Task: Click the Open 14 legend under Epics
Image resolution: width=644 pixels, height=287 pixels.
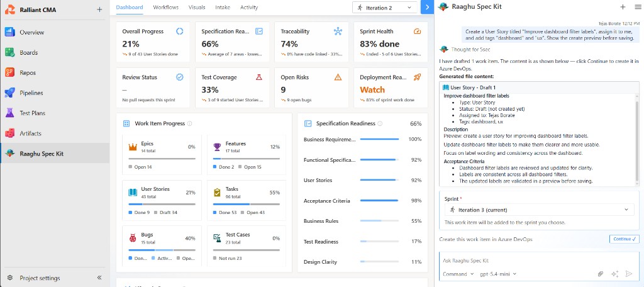Action: pyautogui.click(x=143, y=167)
